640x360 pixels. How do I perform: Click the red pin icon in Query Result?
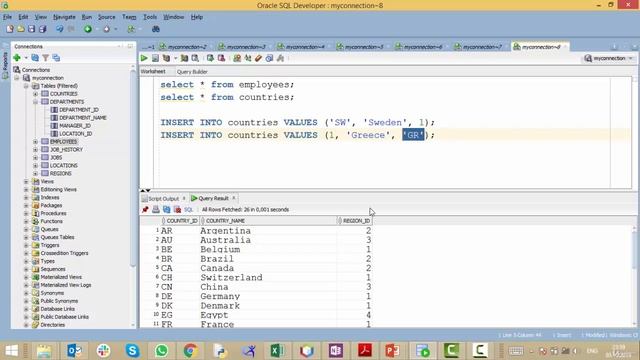pyautogui.click(x=145, y=209)
